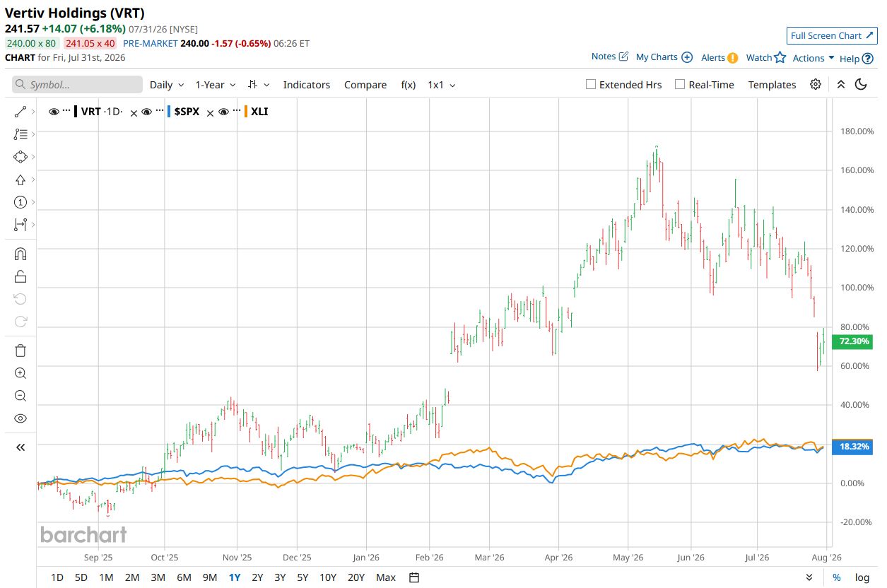Remove the $SPX comparison with X

pyautogui.click(x=210, y=112)
